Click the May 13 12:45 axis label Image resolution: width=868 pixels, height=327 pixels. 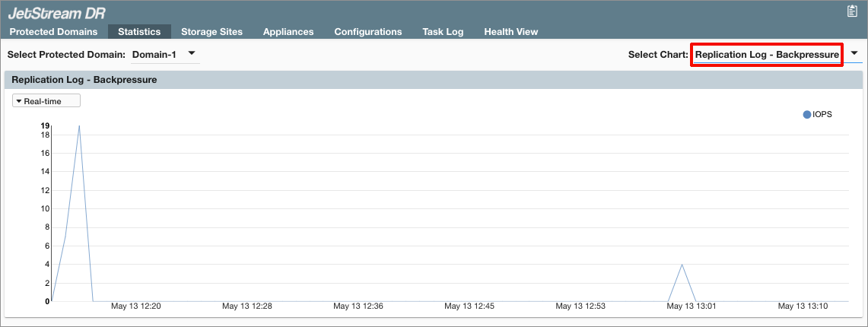469,306
